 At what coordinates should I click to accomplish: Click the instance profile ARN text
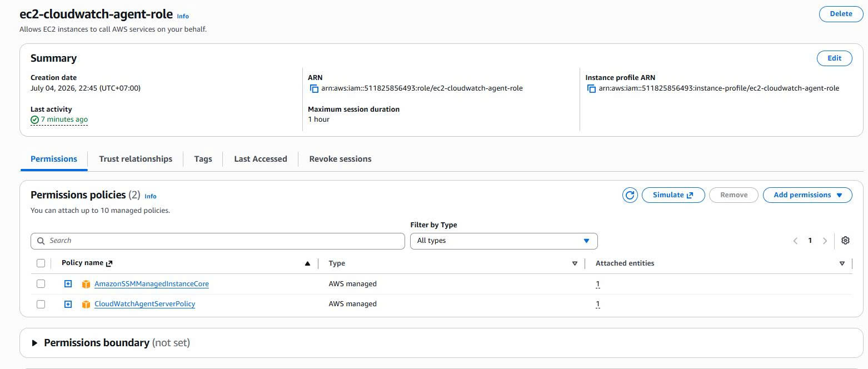pos(719,88)
